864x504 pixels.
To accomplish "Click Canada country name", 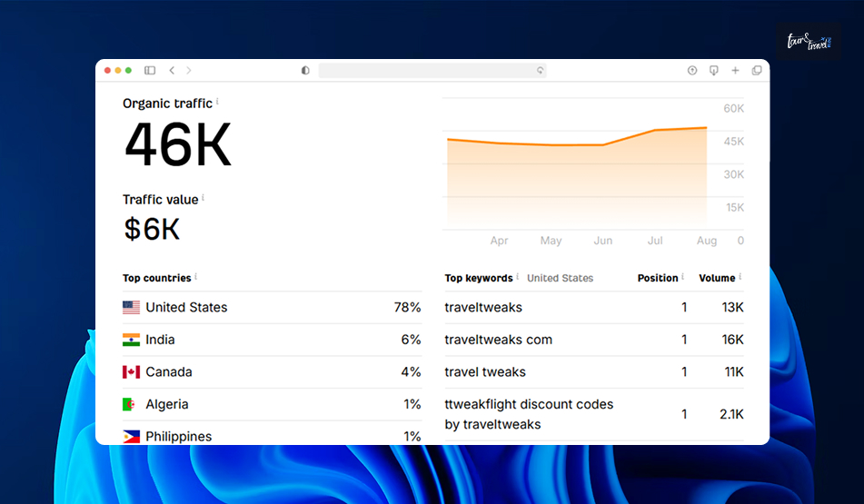I will coord(169,372).
